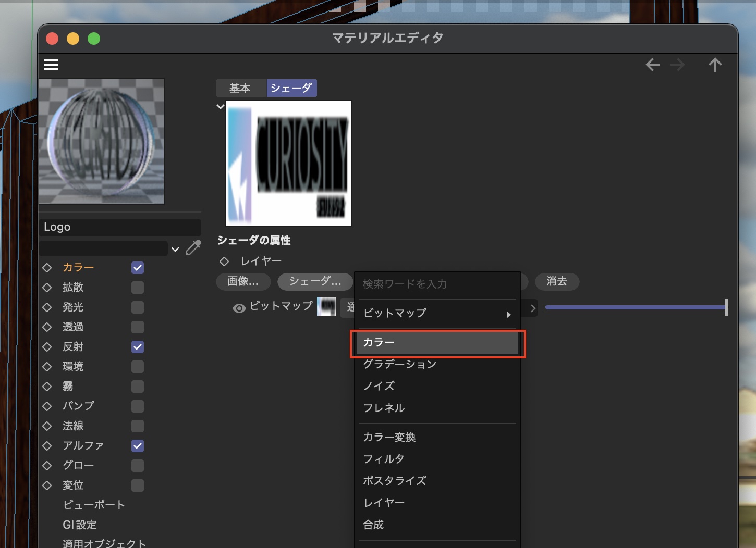Click the 消去 button
The width and height of the screenshot is (756, 548).
click(556, 282)
